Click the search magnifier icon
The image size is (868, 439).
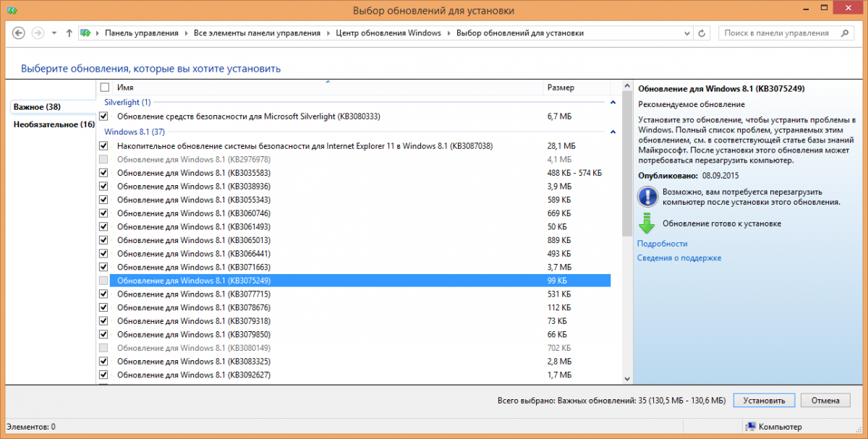844,33
